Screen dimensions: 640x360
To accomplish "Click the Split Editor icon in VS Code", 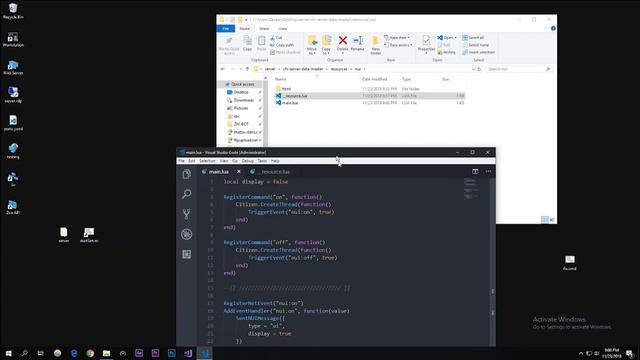I will click(x=475, y=171).
